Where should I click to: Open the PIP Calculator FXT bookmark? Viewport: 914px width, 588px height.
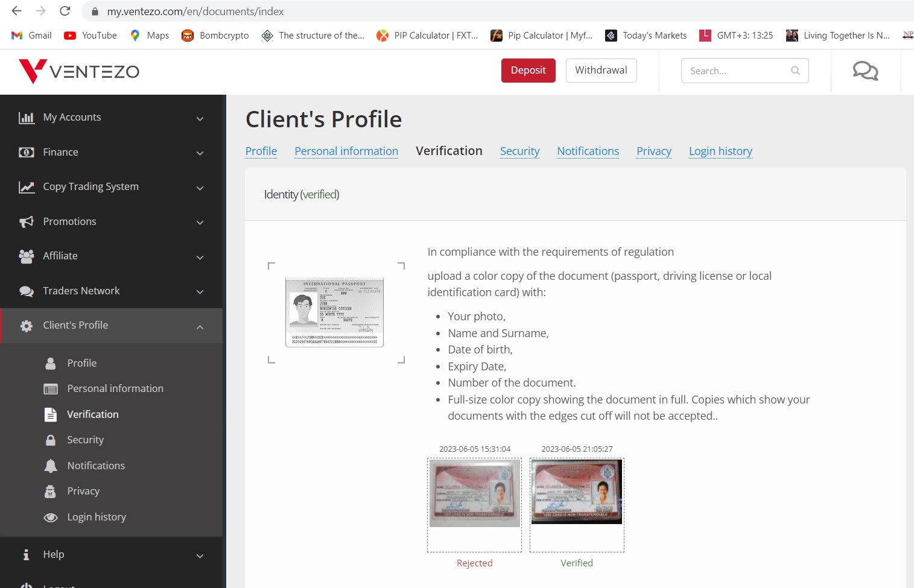pos(427,36)
